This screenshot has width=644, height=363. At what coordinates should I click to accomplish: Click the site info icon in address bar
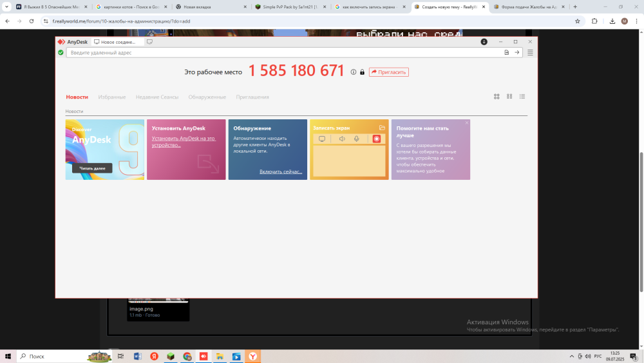coord(46,21)
